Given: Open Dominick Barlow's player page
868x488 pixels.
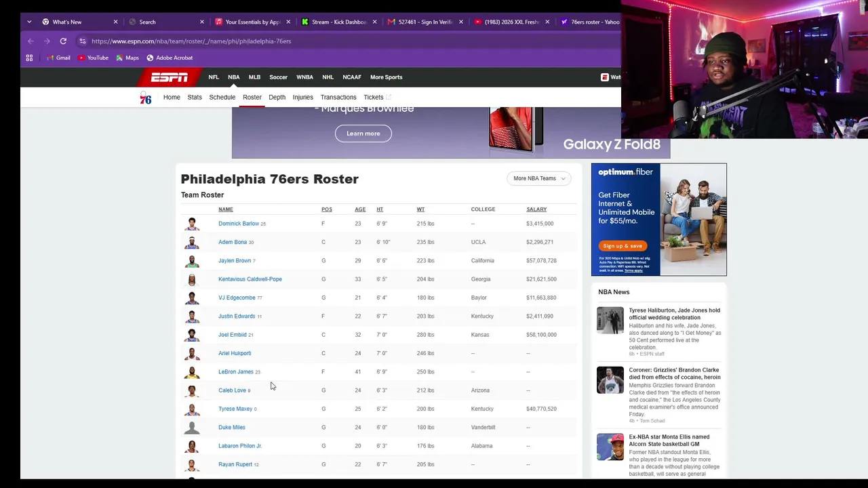Looking at the screenshot, I should pos(239,224).
